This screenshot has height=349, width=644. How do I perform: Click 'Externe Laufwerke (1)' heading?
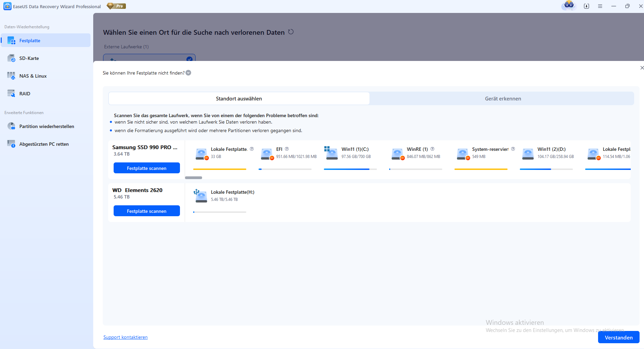click(x=126, y=47)
